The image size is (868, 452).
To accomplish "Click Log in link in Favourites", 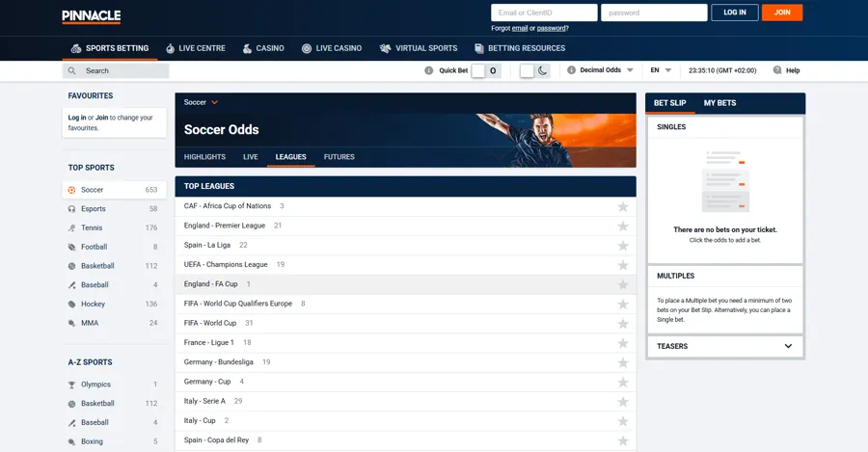I will click(x=77, y=118).
